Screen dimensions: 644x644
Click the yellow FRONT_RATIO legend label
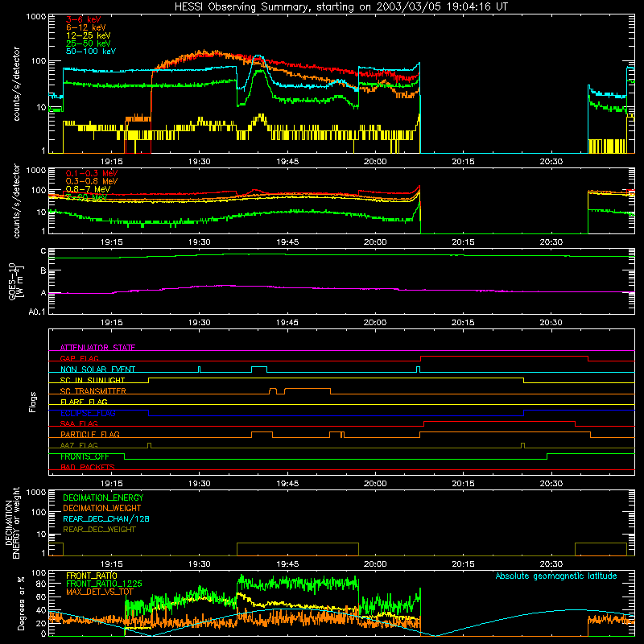click(x=92, y=576)
